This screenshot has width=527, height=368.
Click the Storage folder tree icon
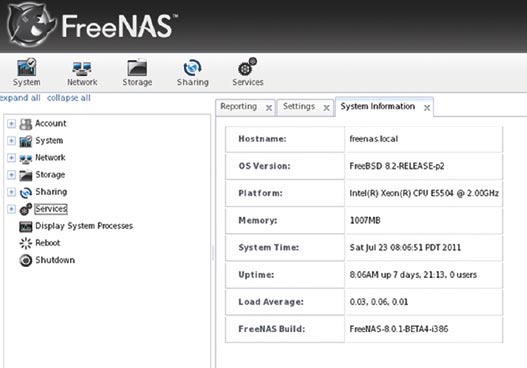[26, 175]
